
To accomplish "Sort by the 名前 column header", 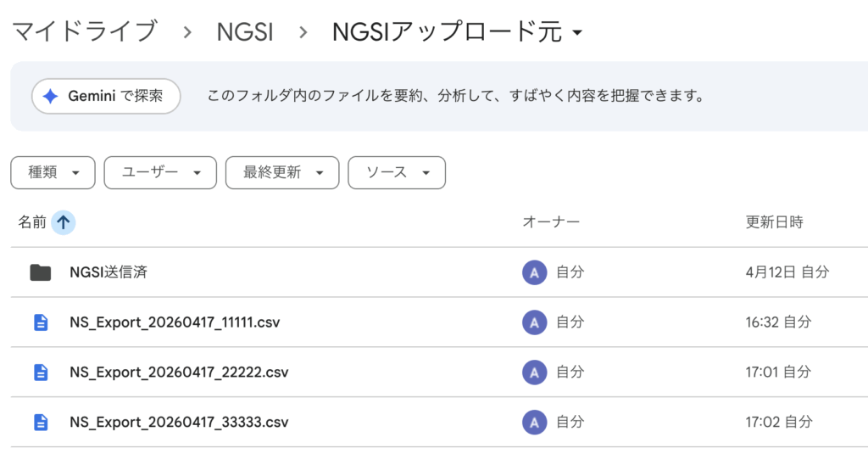I will [32, 222].
